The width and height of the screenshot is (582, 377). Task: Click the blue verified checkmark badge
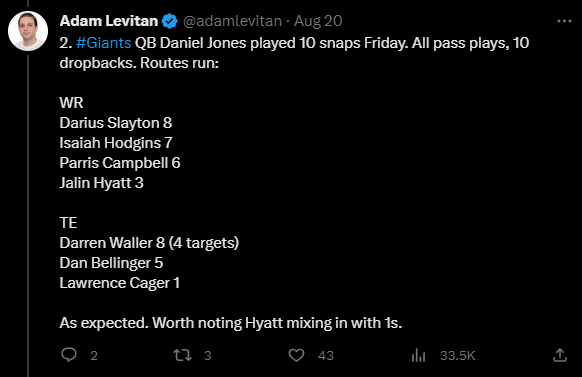click(x=170, y=21)
